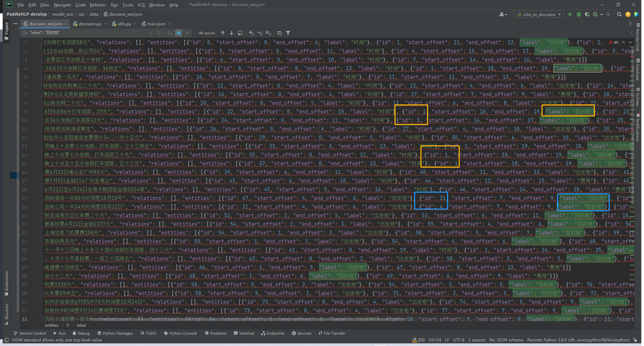
Task: Toggle the Notifications side panel
Action: (638, 127)
